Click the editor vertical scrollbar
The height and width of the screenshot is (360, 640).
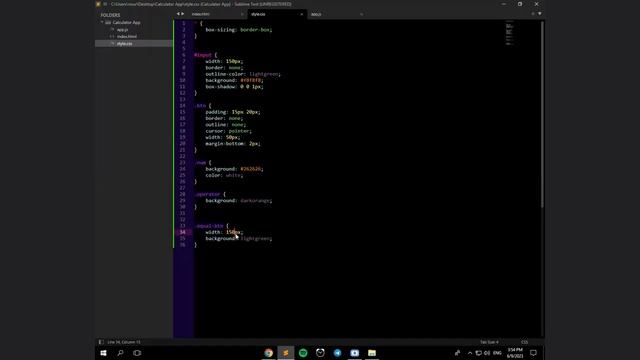point(542,114)
